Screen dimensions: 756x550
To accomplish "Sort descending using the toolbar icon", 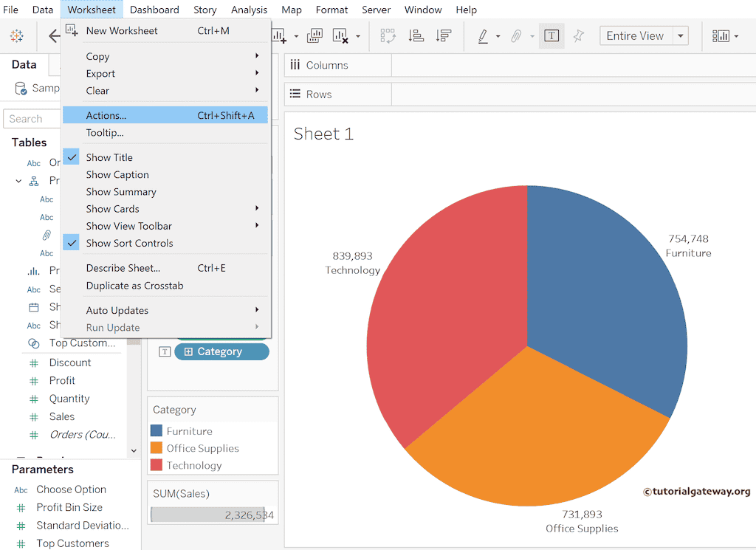I will click(x=443, y=35).
